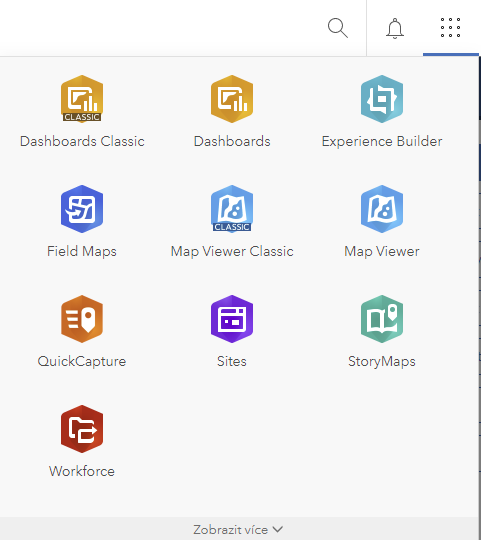This screenshot has height=540, width=481.
Task: Open the Sites app icon
Action: coord(232,319)
